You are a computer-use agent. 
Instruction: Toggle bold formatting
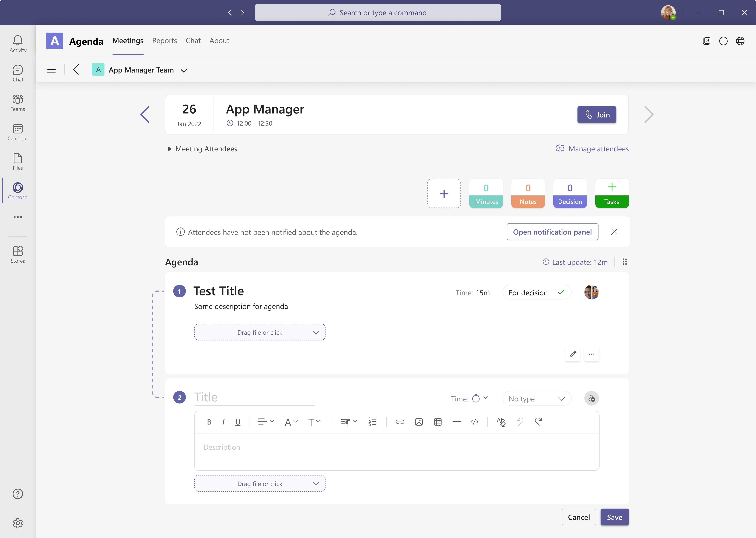pyautogui.click(x=209, y=422)
